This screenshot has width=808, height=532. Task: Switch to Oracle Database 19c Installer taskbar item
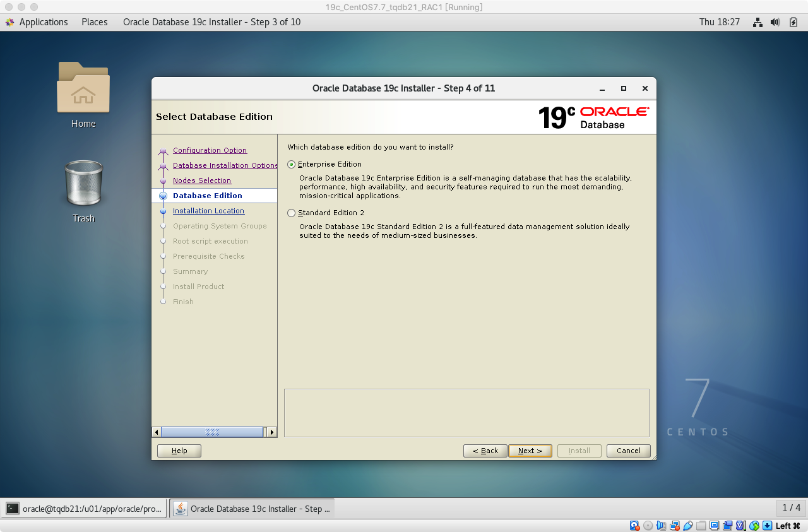click(x=252, y=509)
